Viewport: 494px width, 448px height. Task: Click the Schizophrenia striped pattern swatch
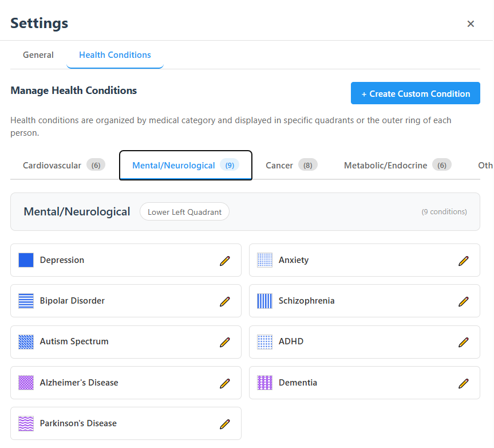(264, 301)
